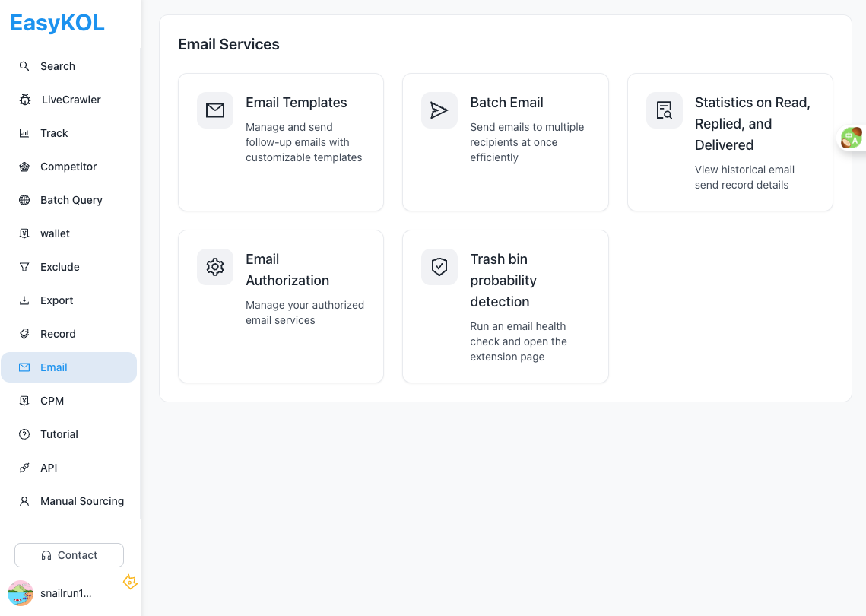Open Batch Email service
The width and height of the screenshot is (866, 616).
pos(505,141)
